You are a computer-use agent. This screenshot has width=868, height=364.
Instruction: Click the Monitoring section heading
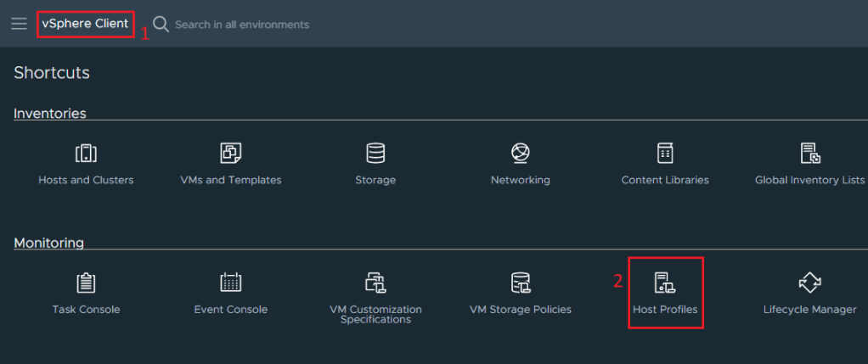[x=48, y=244]
